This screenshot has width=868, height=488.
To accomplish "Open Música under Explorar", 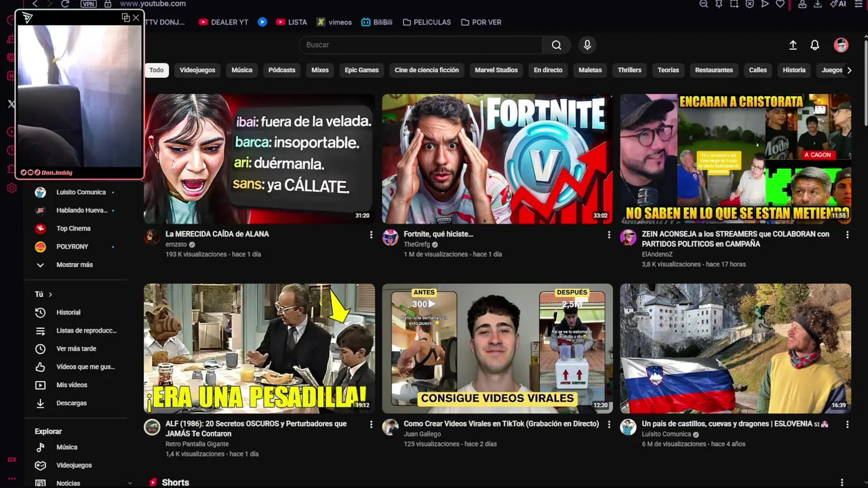I will pos(76,447).
